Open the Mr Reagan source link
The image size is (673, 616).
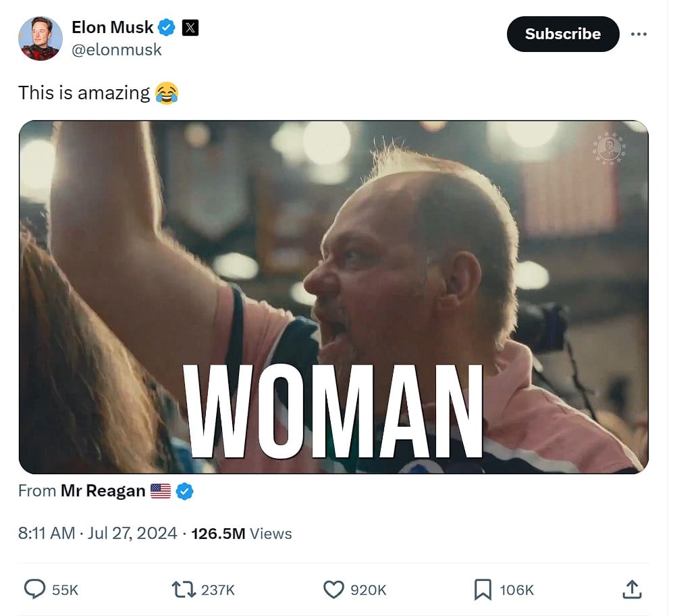[x=103, y=490]
